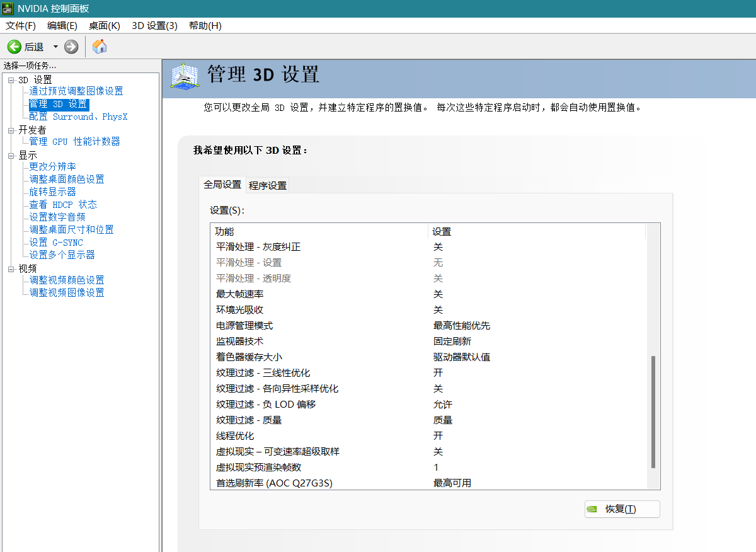The image size is (756, 552).
Task: Open the back history dropdown arrow
Action: click(55, 47)
